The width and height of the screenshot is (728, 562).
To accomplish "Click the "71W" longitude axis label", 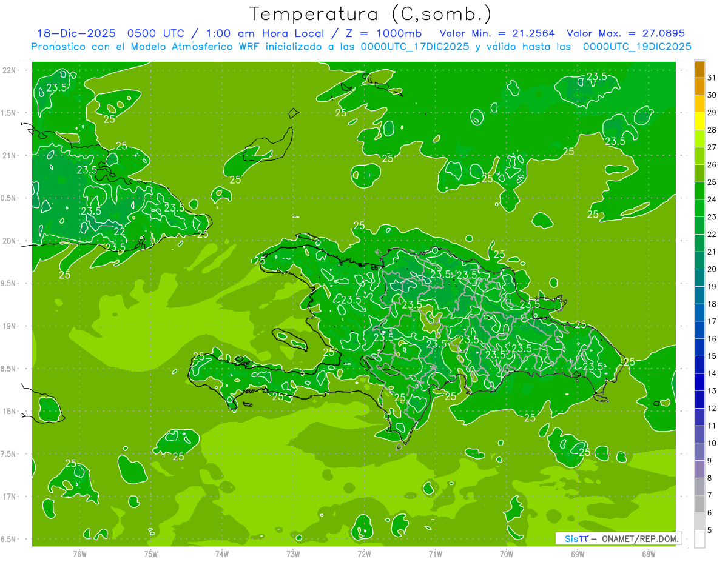I will click(435, 554).
